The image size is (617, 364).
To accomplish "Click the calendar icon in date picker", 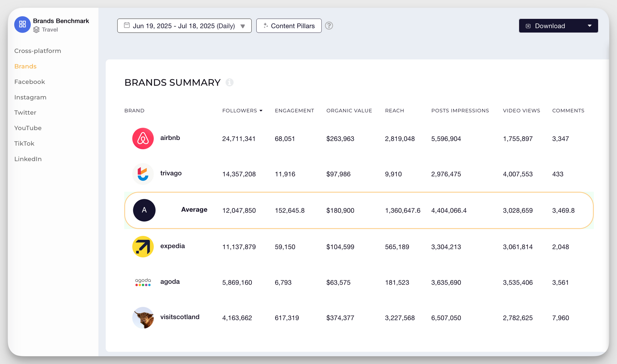I will coord(127,25).
